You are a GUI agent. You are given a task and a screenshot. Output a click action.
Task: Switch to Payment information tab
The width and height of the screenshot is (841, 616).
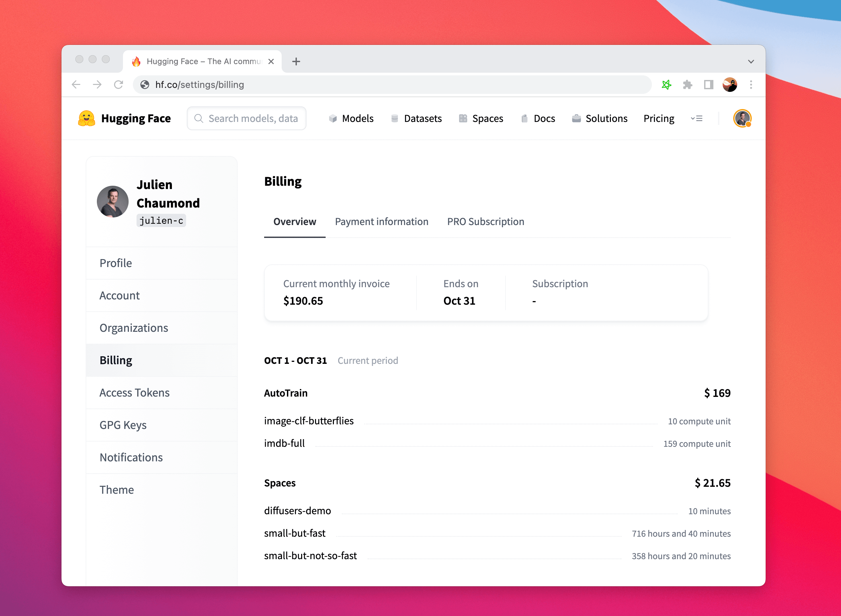click(381, 221)
